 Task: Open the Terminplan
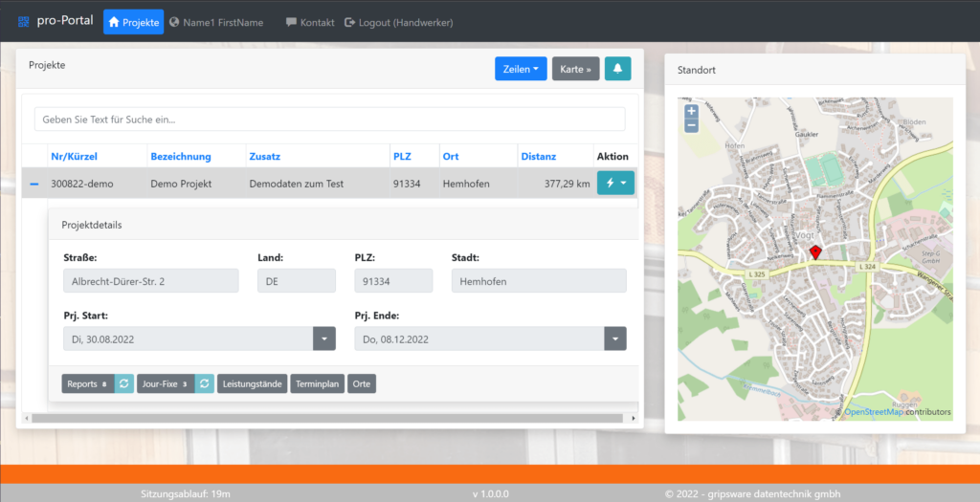coord(317,383)
